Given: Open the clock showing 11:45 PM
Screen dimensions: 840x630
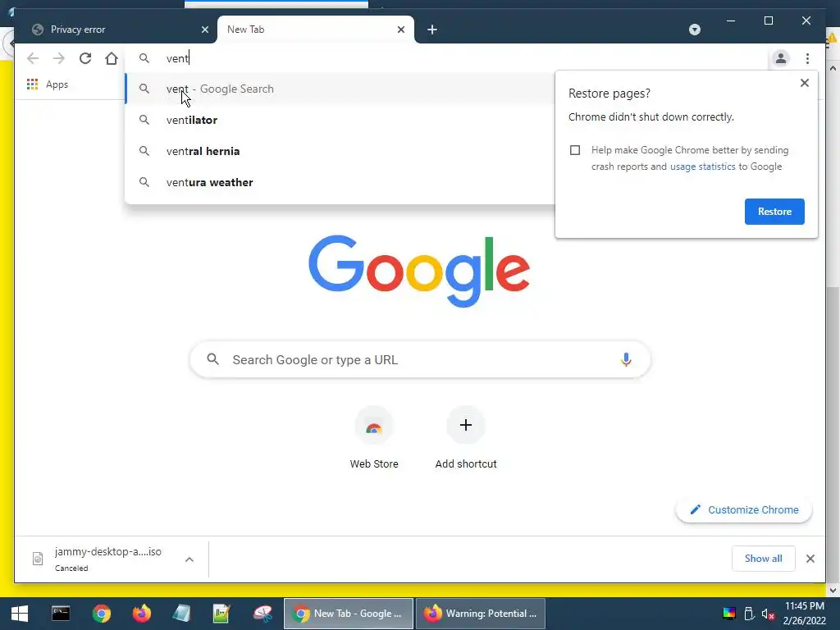Looking at the screenshot, I should tap(804, 614).
